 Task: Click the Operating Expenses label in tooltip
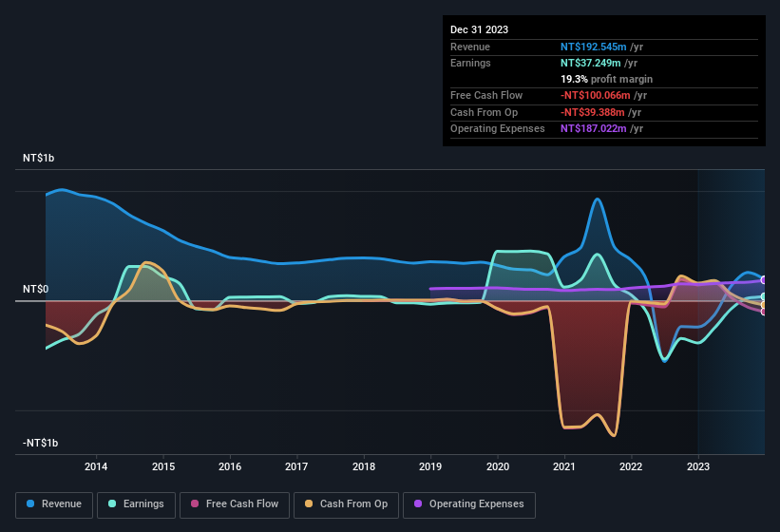498,129
